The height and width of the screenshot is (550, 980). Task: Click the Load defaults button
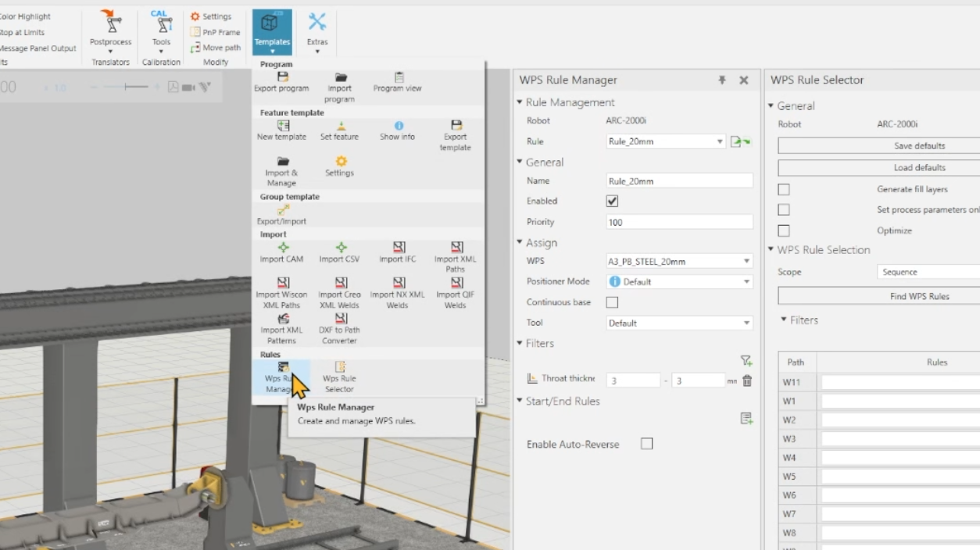pyautogui.click(x=878, y=167)
